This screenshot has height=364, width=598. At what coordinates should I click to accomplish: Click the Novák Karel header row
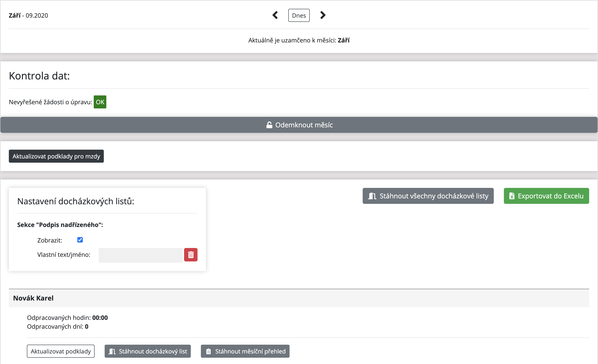[x=299, y=298]
